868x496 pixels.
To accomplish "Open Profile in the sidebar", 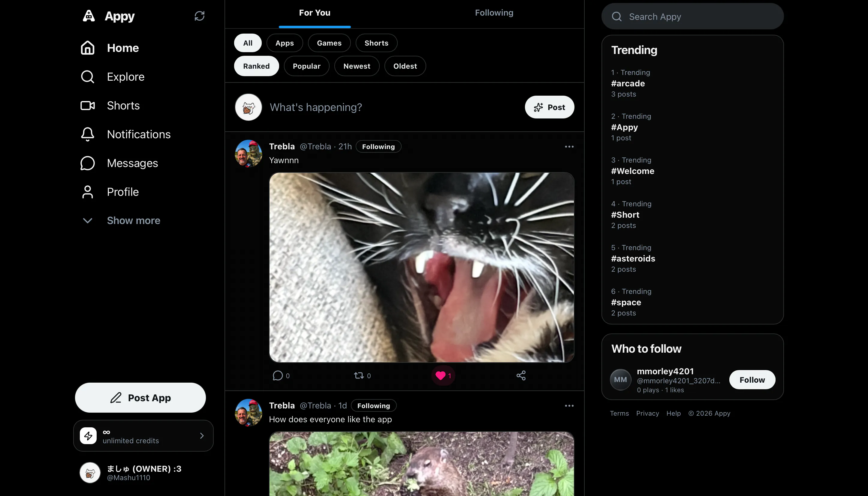I will (110, 192).
